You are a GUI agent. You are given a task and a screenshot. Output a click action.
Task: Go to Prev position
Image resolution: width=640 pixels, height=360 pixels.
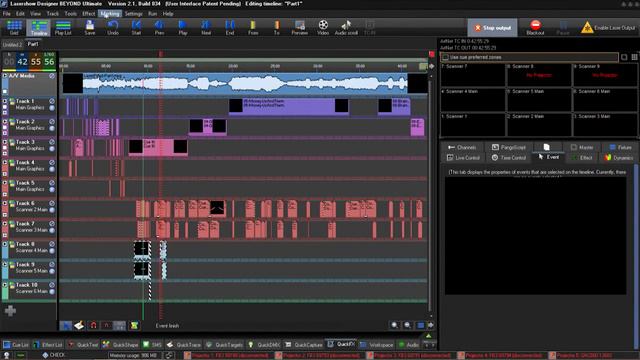coord(160,28)
